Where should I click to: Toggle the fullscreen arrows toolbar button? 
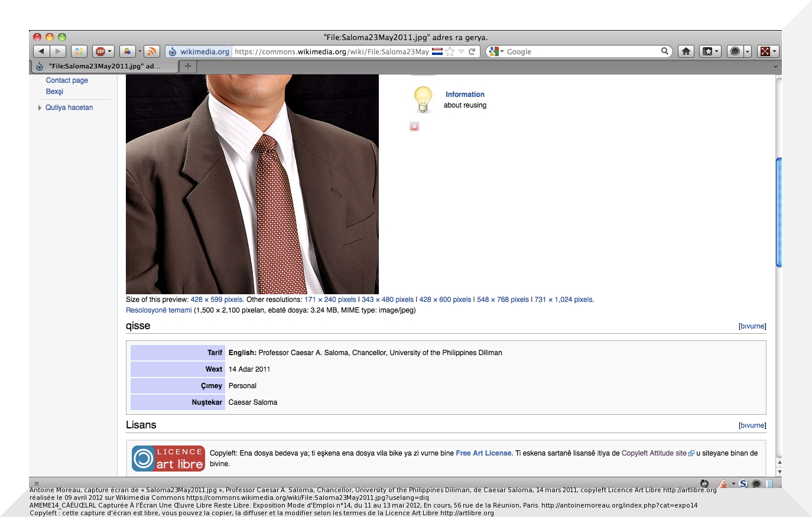765,51
